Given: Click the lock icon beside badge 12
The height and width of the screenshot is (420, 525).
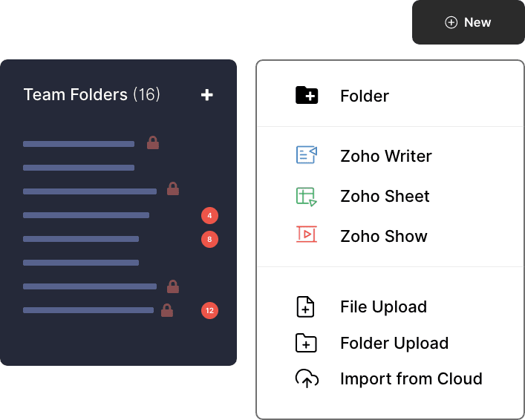Looking at the screenshot, I should [x=167, y=310].
